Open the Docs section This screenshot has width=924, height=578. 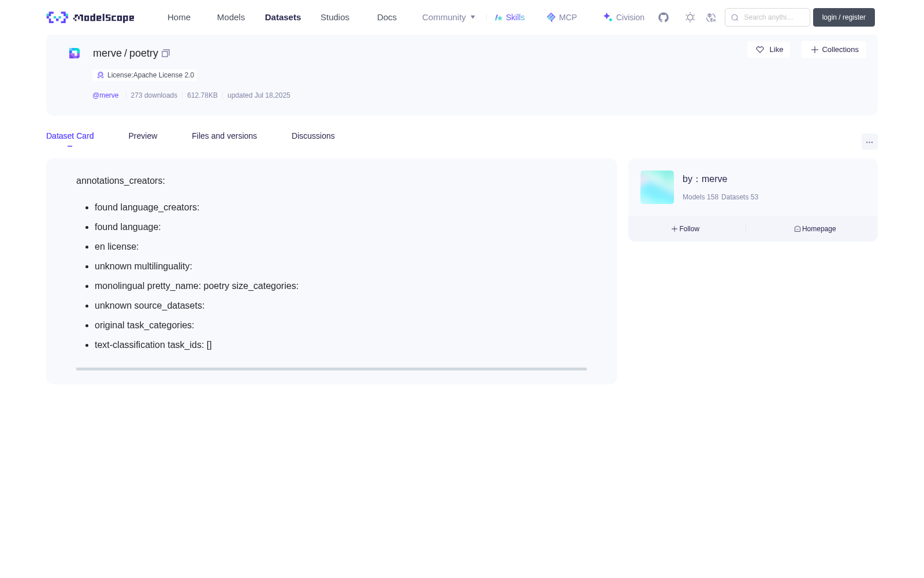(387, 17)
